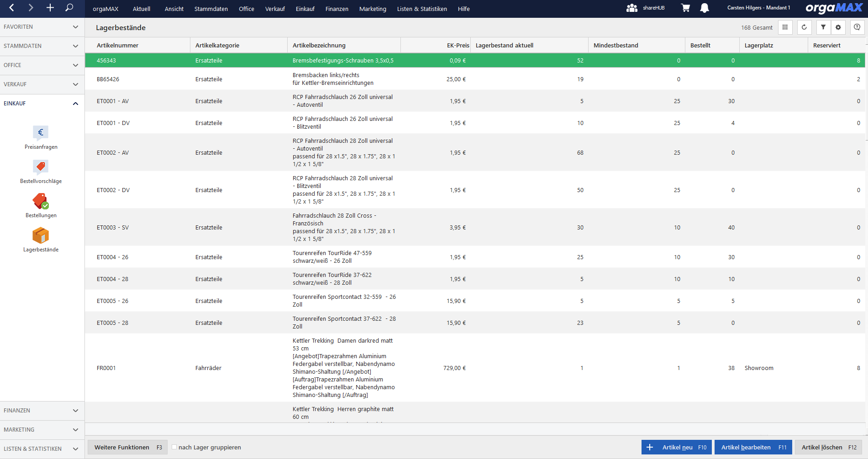Image resolution: width=868 pixels, height=459 pixels.
Task: Open the Marketing top menu
Action: pos(373,9)
